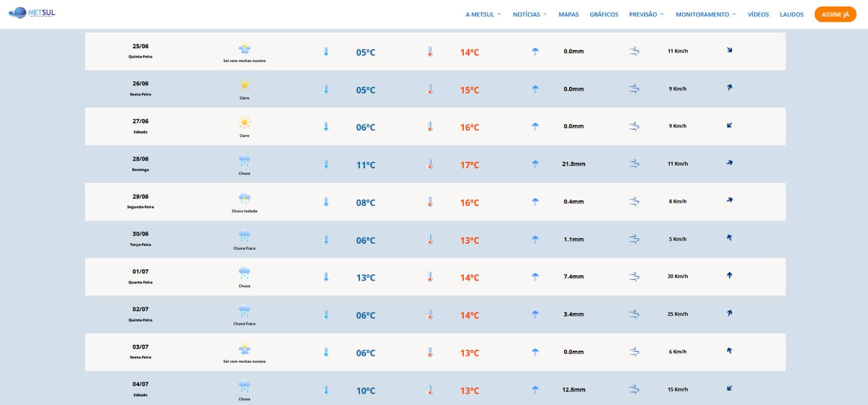Click the MetSul logo

(x=32, y=12)
